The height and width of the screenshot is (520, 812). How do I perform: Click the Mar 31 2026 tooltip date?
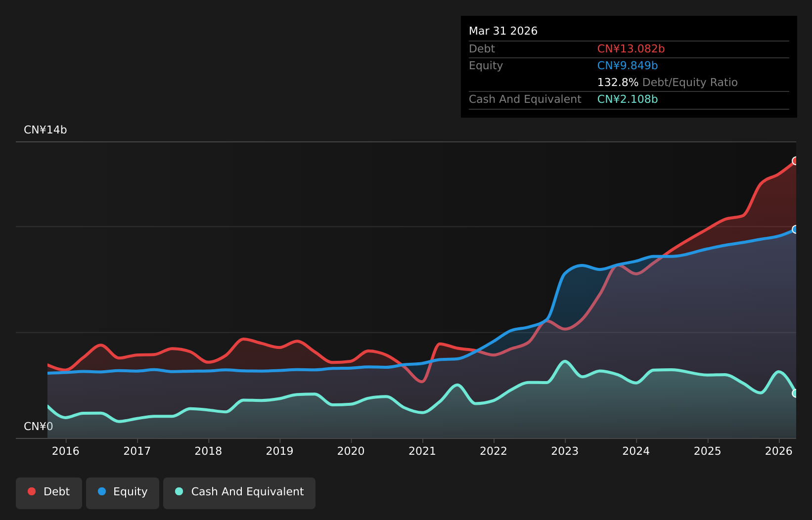pyautogui.click(x=503, y=31)
